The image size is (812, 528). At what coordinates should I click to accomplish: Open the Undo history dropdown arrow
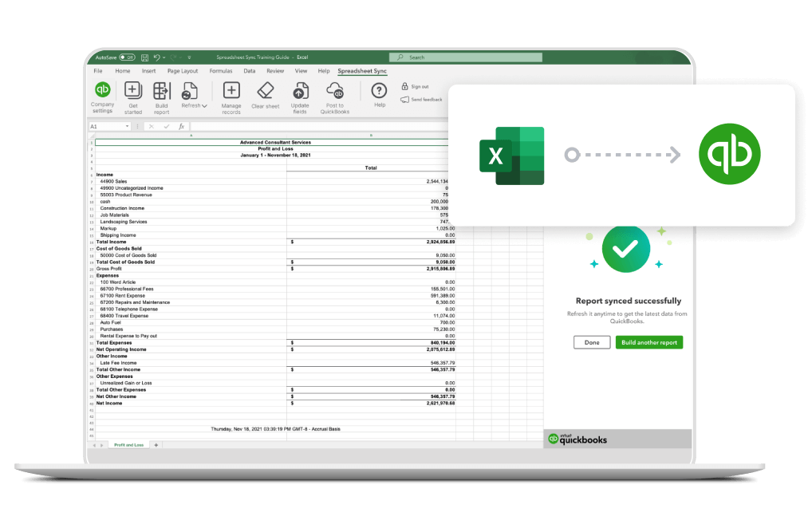(x=164, y=57)
